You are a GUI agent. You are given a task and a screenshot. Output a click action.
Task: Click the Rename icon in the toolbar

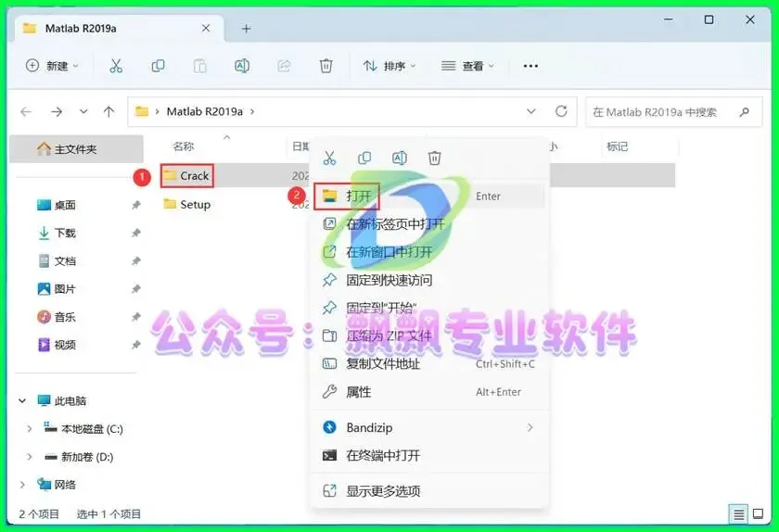pos(242,66)
